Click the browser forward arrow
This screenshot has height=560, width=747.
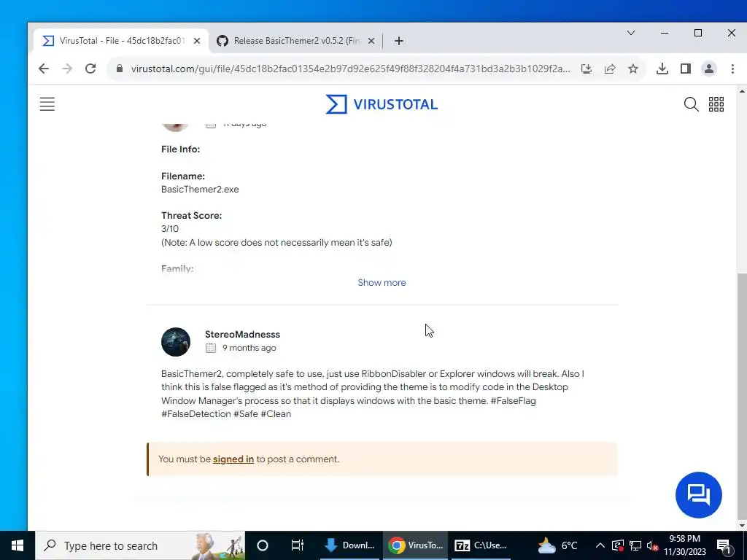point(67,69)
